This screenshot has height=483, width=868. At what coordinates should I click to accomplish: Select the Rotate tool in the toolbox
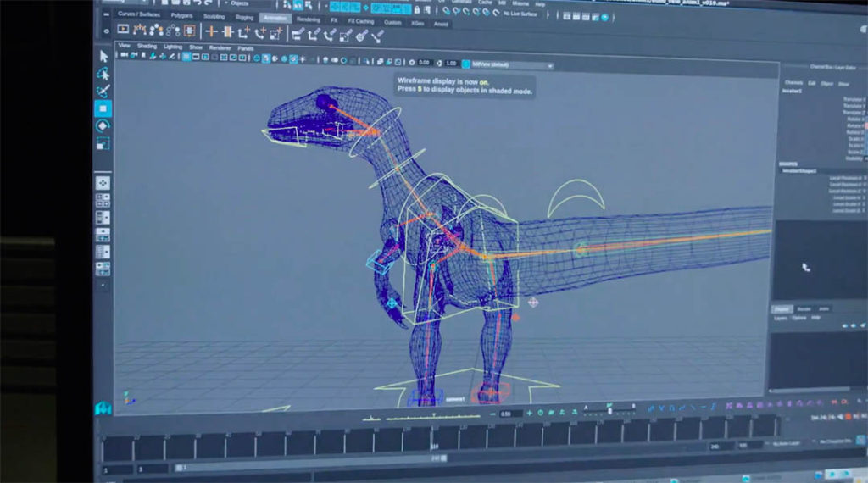(103, 126)
